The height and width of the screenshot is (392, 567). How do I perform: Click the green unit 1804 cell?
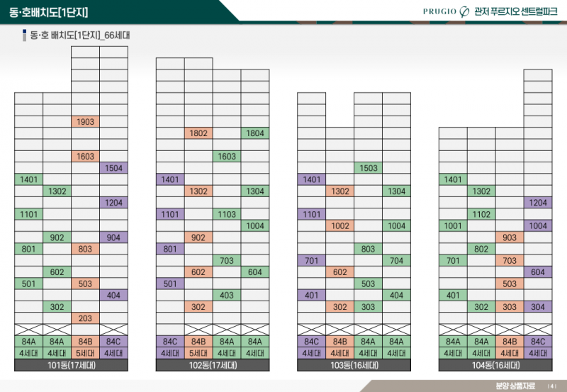point(255,133)
